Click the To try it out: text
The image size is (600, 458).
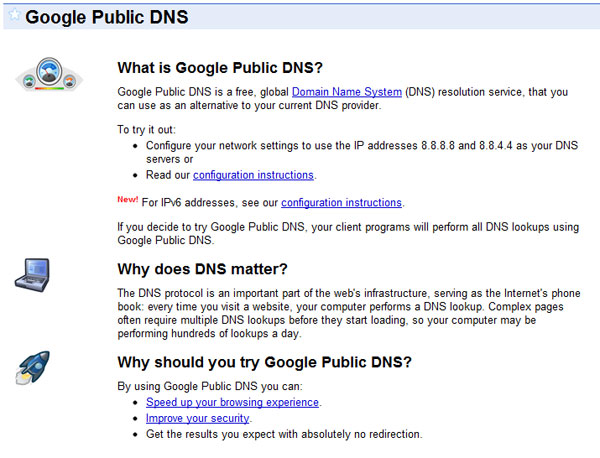pyautogui.click(x=147, y=130)
